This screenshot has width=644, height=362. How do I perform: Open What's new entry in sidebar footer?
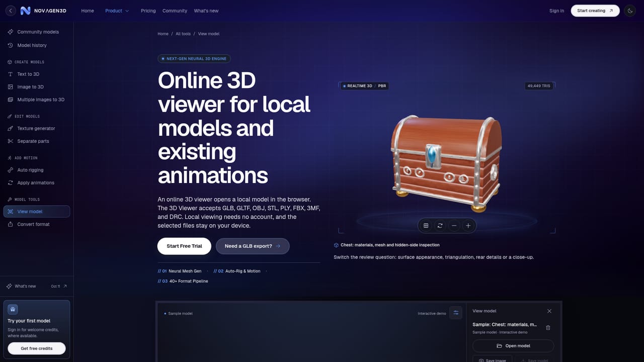click(x=37, y=286)
